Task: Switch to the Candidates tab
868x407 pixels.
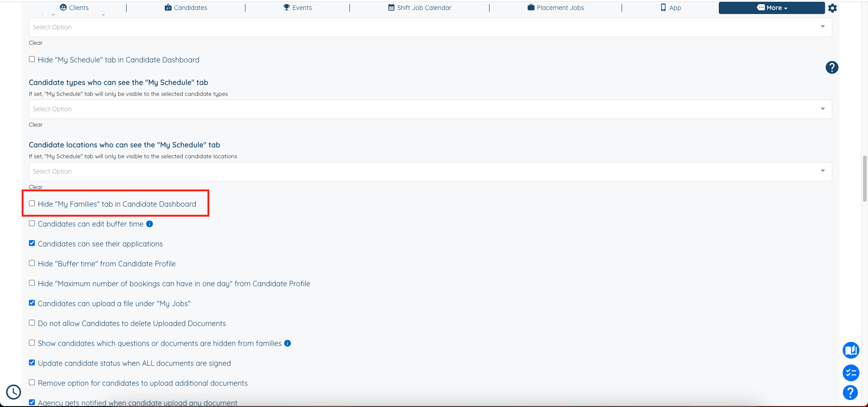Action: pos(185,7)
